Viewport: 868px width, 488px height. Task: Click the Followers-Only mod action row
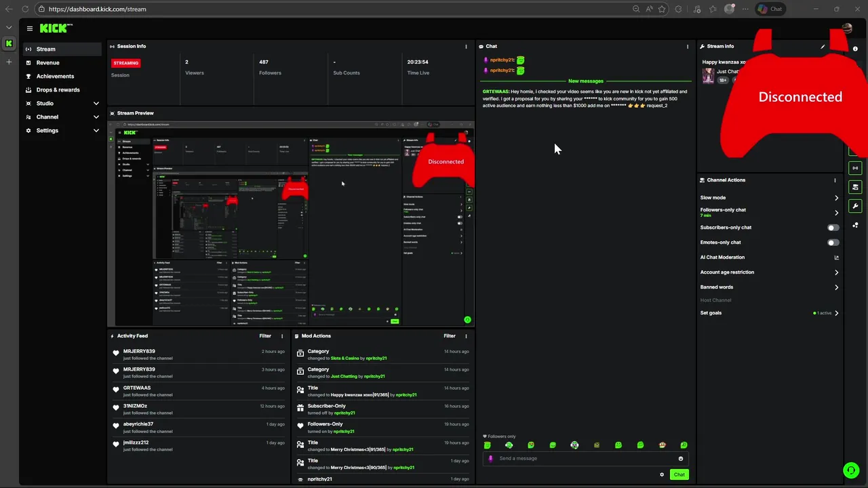coord(382,427)
